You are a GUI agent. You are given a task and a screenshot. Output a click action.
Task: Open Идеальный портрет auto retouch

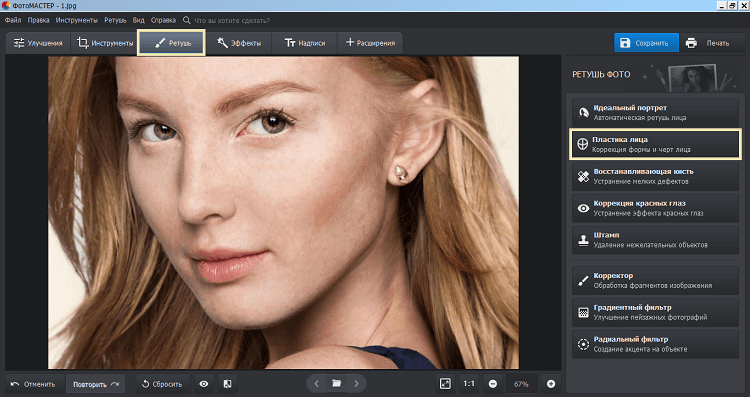[655, 112]
